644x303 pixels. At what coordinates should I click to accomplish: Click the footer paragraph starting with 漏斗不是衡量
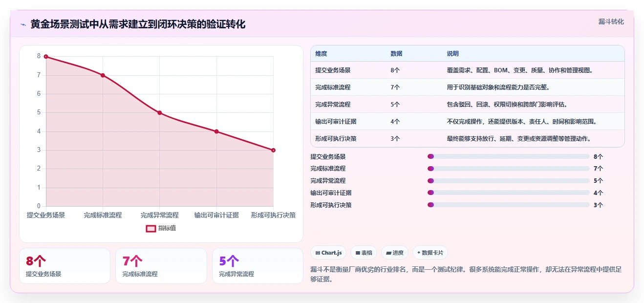[466, 275]
